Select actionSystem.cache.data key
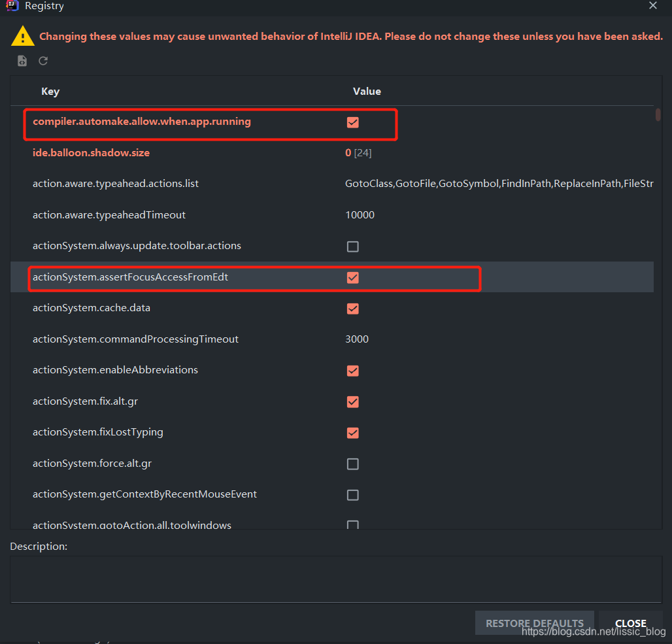Image resolution: width=672 pixels, height=644 pixels. [x=92, y=308]
